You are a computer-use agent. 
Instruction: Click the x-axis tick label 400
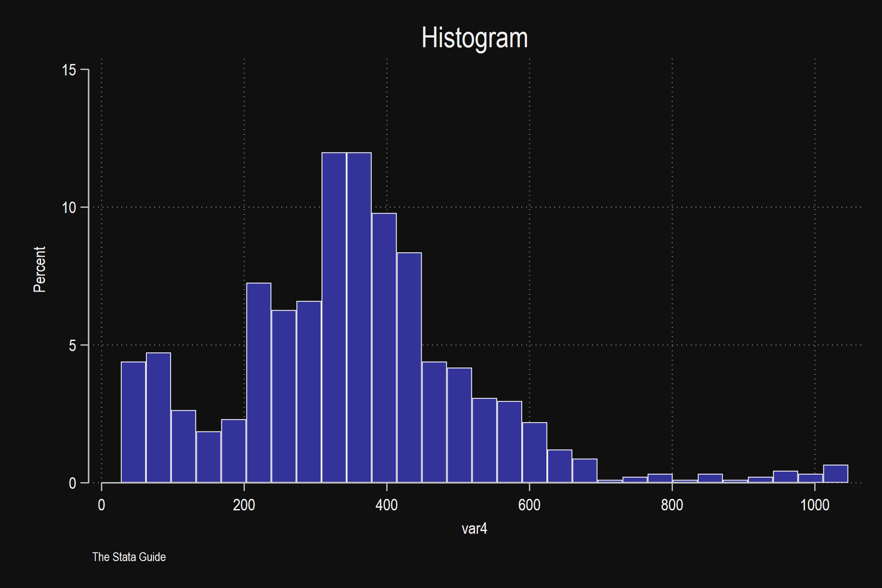[x=386, y=505]
